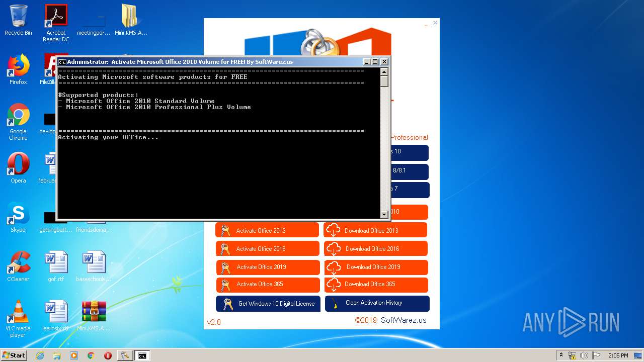Open Windows Explorer taskbar icon
Image resolution: width=644 pixels, height=362 pixels.
[57, 355]
